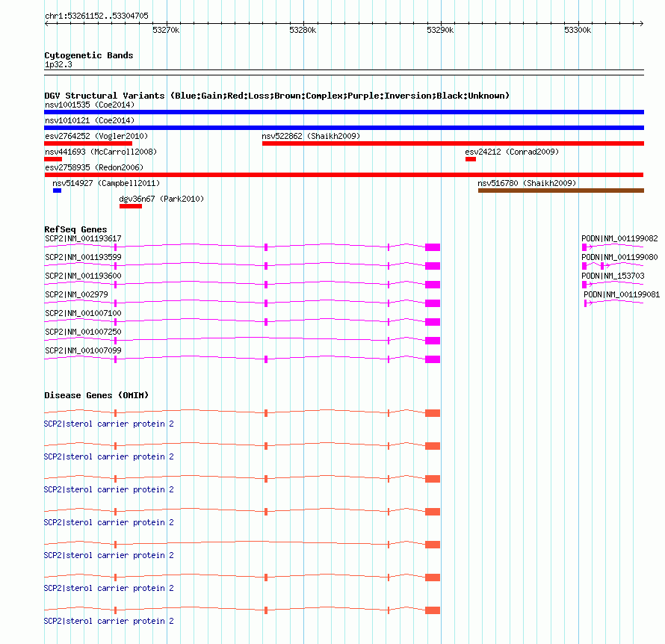Click the 53290k mark on the ruler
This screenshot has height=644, width=665.
tap(440, 30)
